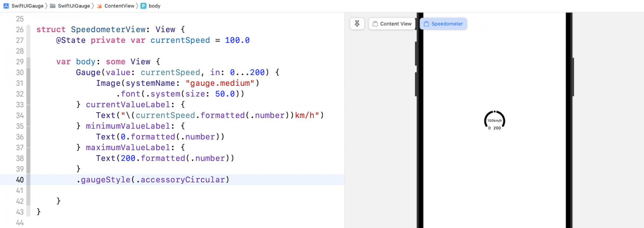
Task: Click line number 40 in the gutter
Action: coord(20,180)
